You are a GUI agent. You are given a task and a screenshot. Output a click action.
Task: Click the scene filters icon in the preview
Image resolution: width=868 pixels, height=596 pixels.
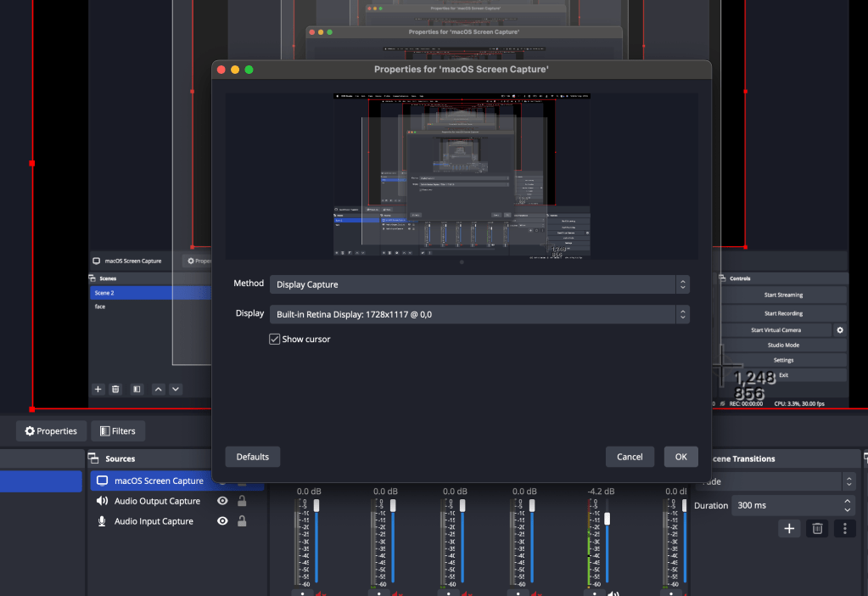pos(137,390)
